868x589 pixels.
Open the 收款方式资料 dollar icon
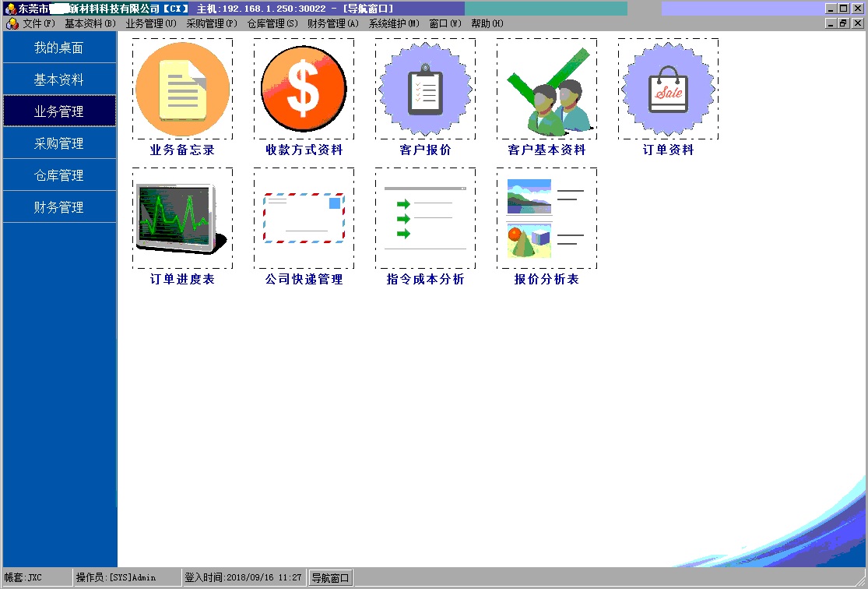[304, 90]
